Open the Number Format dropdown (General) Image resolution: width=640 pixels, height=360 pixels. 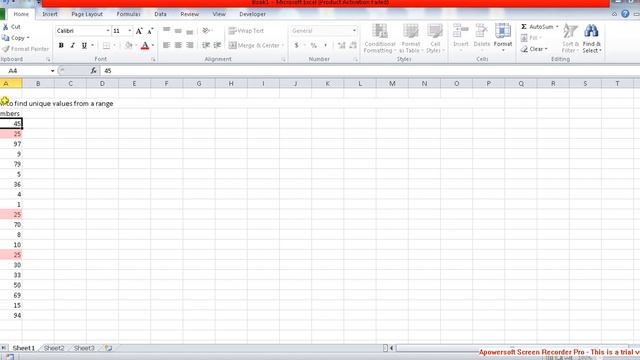[x=354, y=31]
